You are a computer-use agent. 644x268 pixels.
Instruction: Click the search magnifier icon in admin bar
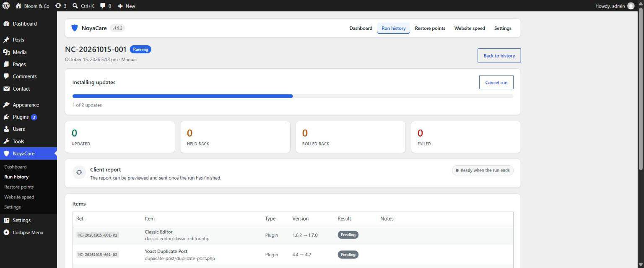tap(75, 6)
